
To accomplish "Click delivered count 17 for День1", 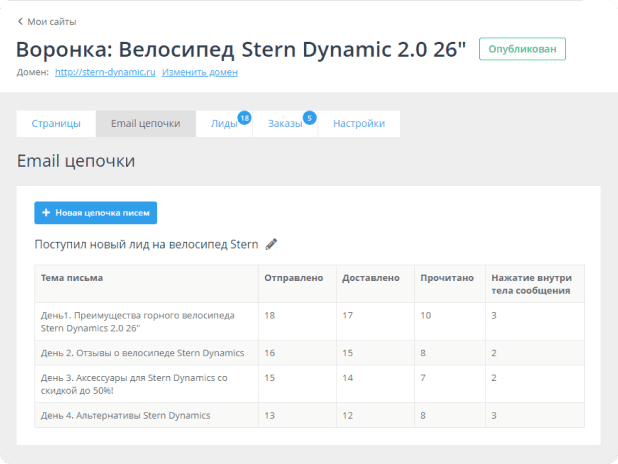I will click(x=348, y=315).
